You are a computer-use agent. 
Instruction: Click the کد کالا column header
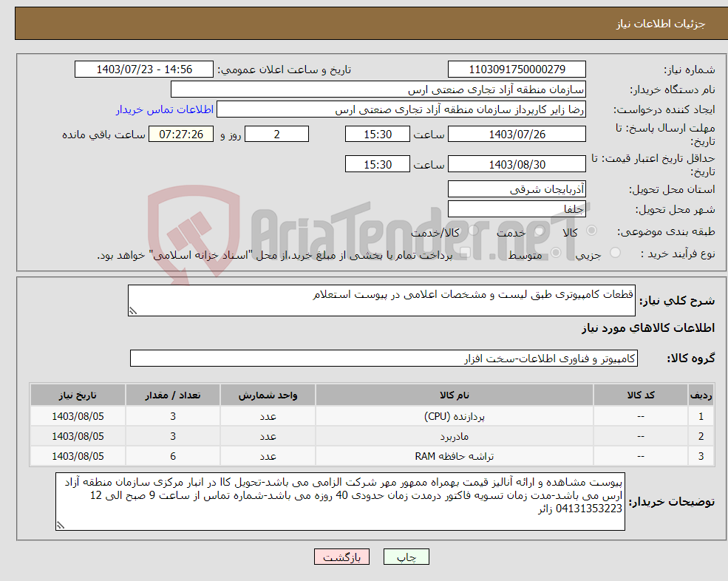(x=641, y=395)
